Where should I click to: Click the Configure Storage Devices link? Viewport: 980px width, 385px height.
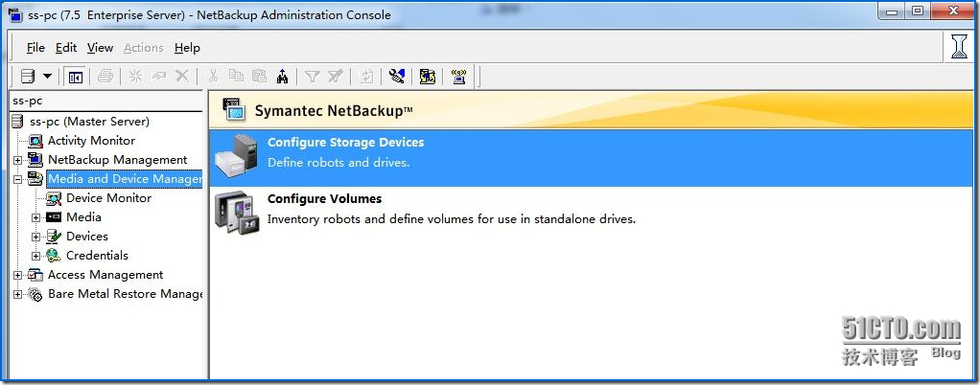(x=345, y=143)
